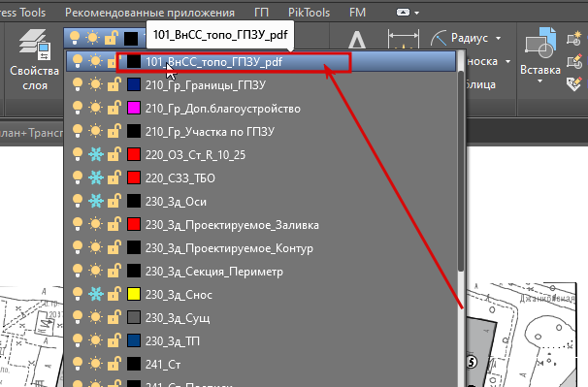
Task: Lock the 230_Зд_Сущ layer padlock
Action: [x=114, y=317]
